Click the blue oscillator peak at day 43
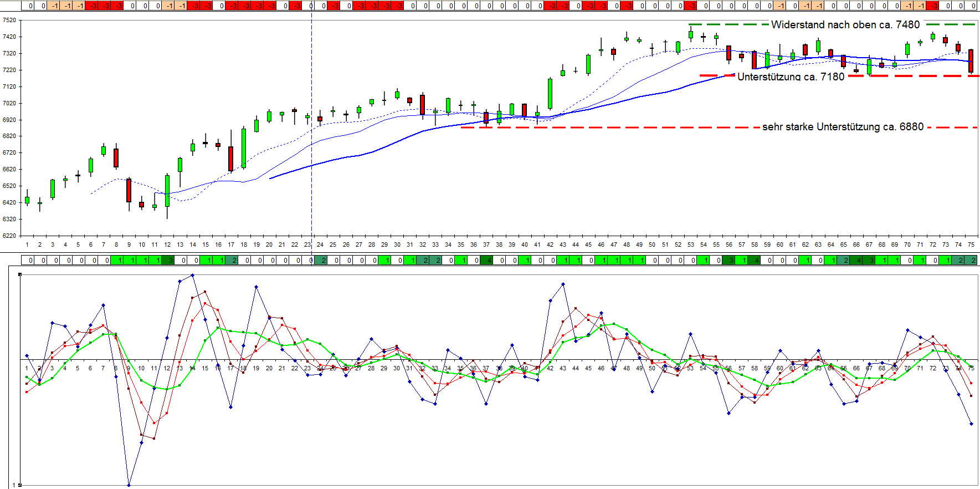The width and height of the screenshot is (980, 489). point(563,284)
